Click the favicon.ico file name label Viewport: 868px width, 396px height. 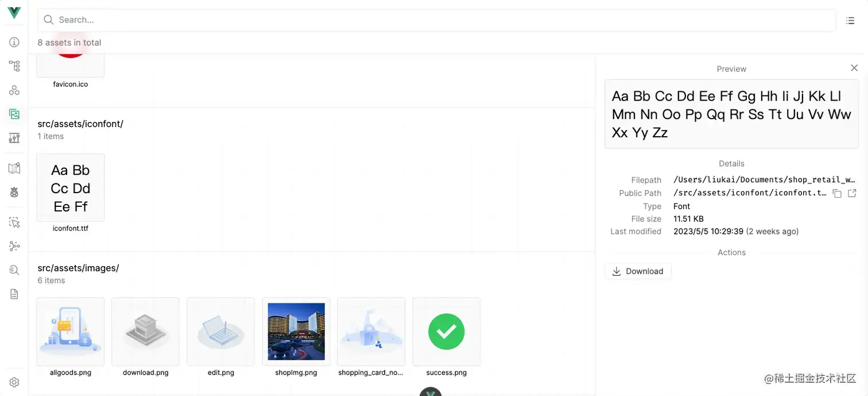(x=71, y=84)
